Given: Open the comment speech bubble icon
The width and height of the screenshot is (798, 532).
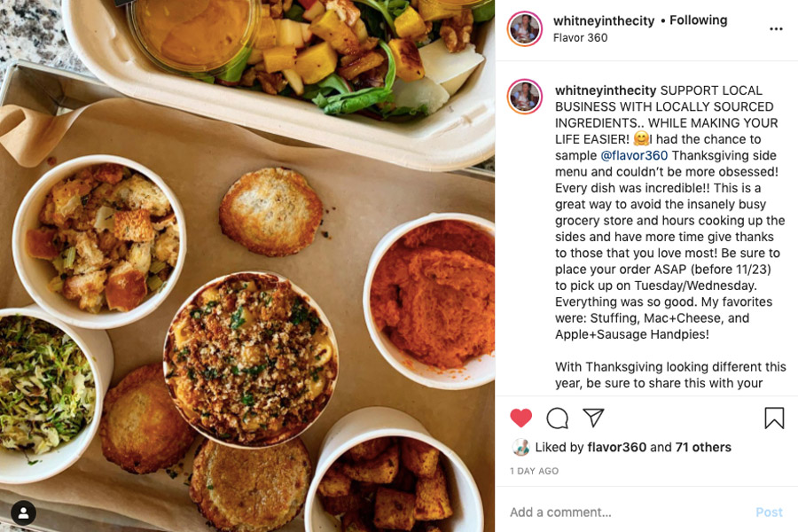Looking at the screenshot, I should coord(558,418).
